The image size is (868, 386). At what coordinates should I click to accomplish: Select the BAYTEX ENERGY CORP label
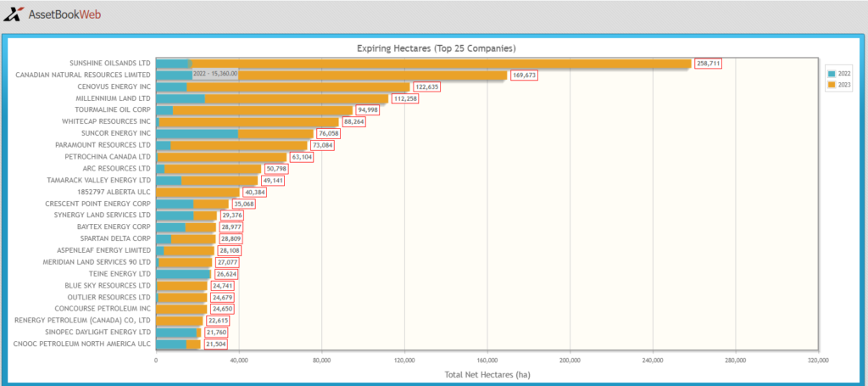114,227
